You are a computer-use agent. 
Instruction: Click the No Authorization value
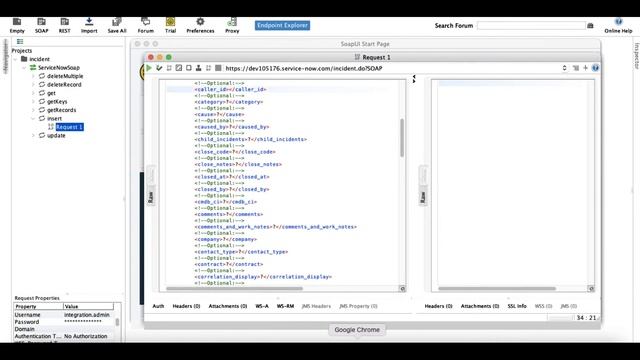click(86, 336)
